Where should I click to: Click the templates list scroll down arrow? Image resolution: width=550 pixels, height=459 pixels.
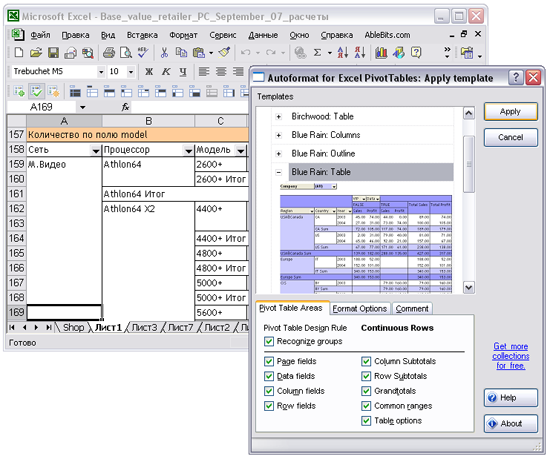pos(469,288)
